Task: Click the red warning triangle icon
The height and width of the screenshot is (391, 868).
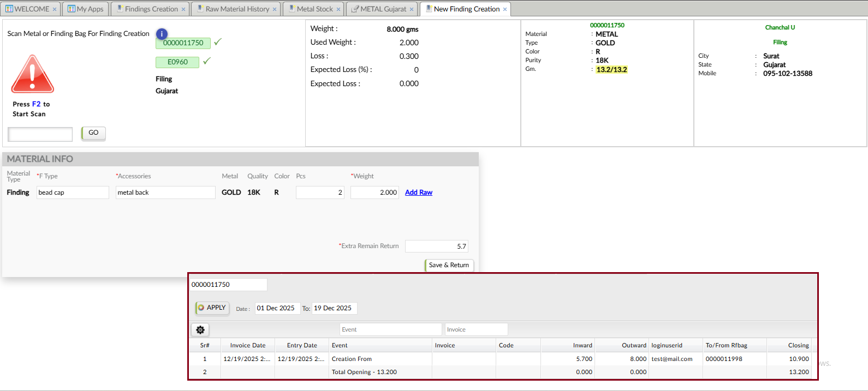Action: click(x=33, y=75)
